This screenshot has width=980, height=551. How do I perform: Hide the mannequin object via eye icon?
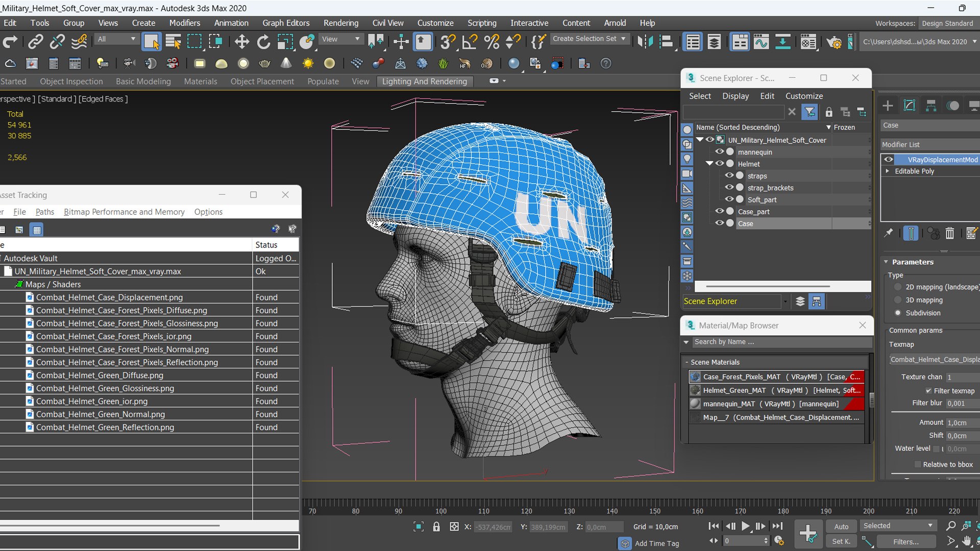720,152
